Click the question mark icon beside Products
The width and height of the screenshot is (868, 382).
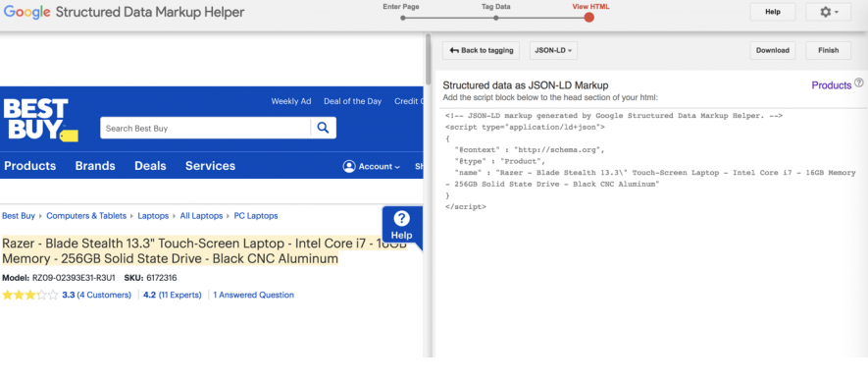coord(858,82)
